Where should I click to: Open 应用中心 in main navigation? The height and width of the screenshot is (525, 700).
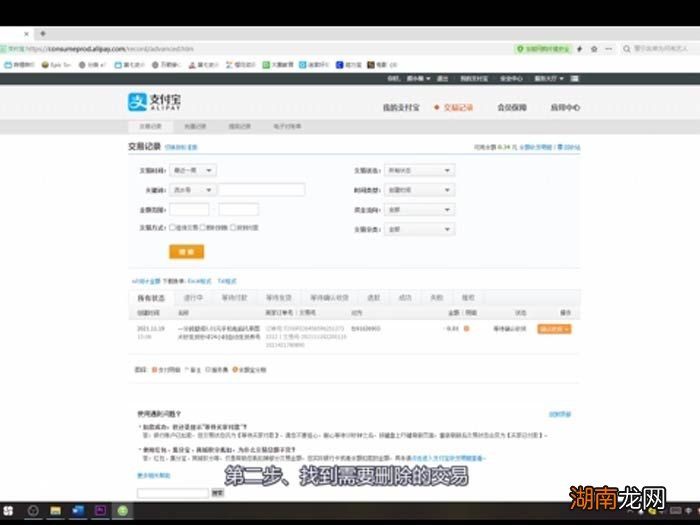(x=565, y=108)
